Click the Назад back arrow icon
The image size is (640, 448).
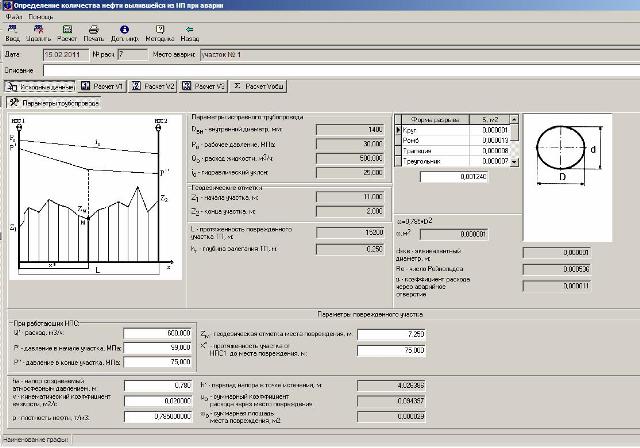click(191, 31)
